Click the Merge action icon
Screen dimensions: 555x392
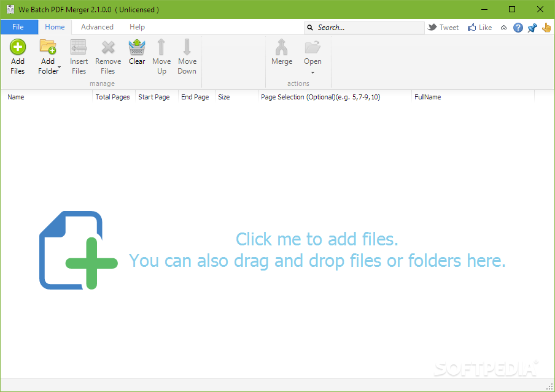(x=282, y=47)
